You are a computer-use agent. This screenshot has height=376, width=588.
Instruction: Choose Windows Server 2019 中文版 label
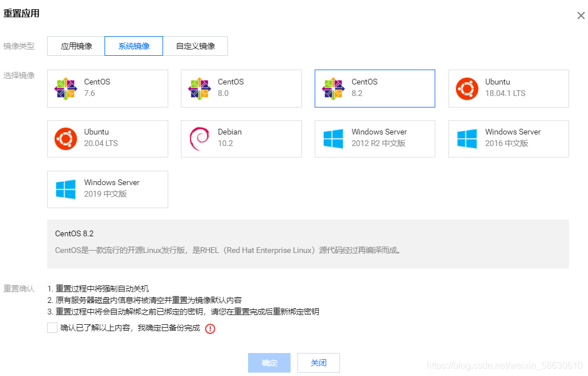[112, 188]
